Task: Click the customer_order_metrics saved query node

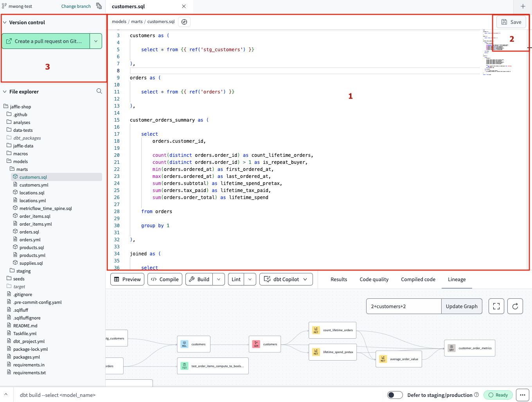Action: tap(469, 348)
